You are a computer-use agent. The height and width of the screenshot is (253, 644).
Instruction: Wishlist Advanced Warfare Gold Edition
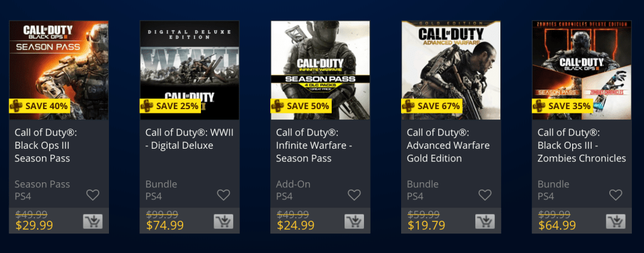coord(485,195)
